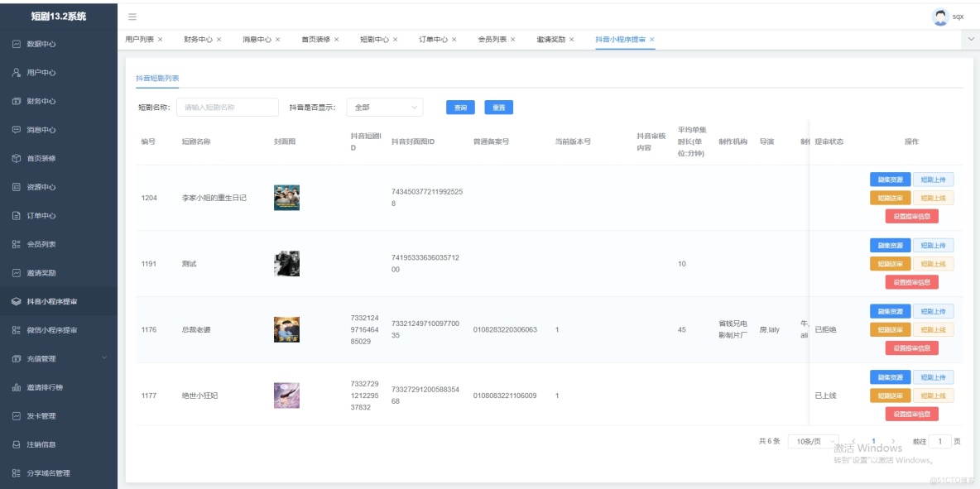This screenshot has height=489, width=980.
Task: Collapse the sidebar with the hamburger icon
Action: click(133, 14)
